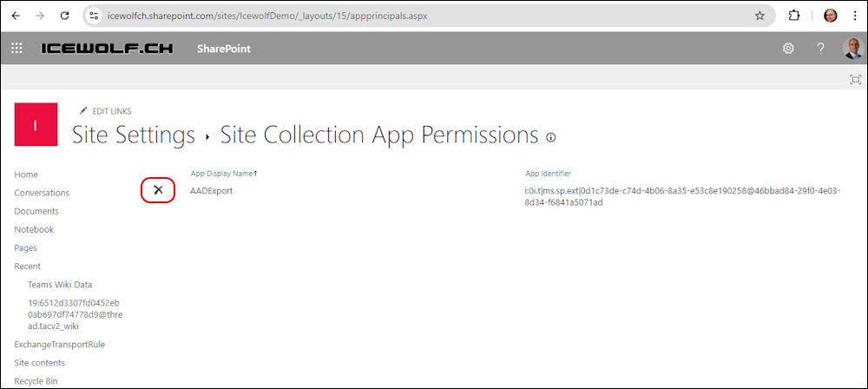
Task: Click the SharePoint link in header
Action: [x=224, y=49]
